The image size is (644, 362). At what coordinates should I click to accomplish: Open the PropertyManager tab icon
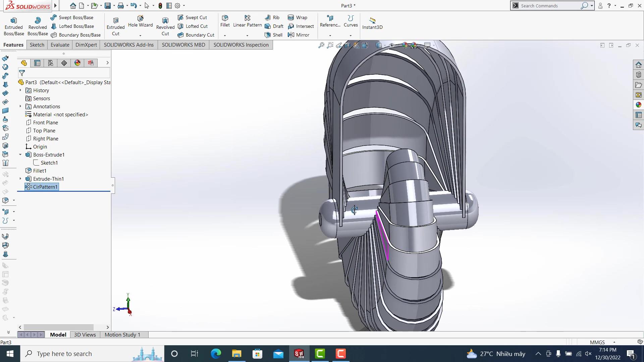click(x=37, y=63)
